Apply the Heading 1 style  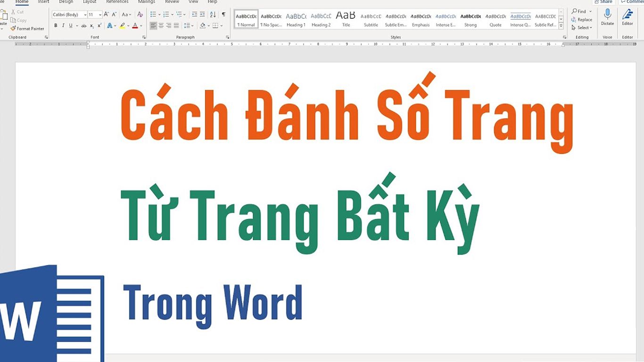pos(296,19)
